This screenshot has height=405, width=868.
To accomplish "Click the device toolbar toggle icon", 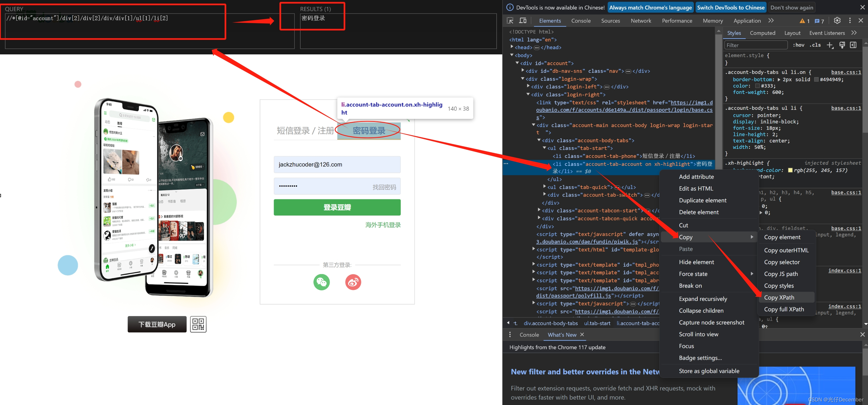I will (x=523, y=21).
